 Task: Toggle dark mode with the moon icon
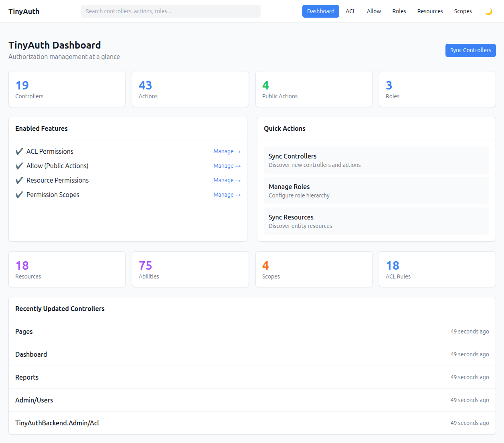click(488, 11)
